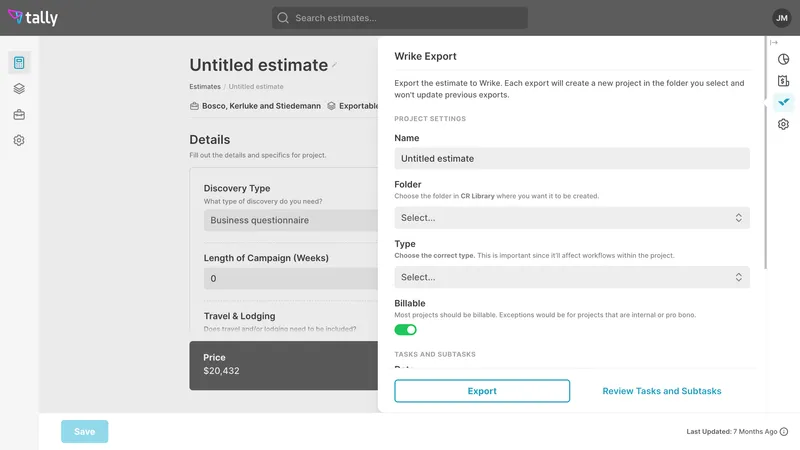Click the Travel & Lodging label
The image size is (800, 450).
click(x=239, y=316)
